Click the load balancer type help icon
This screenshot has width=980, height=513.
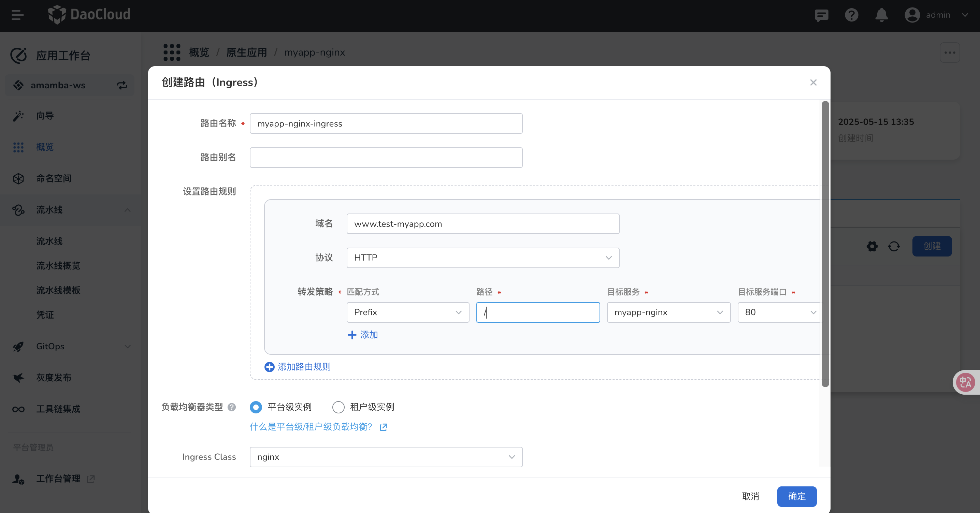(x=232, y=407)
